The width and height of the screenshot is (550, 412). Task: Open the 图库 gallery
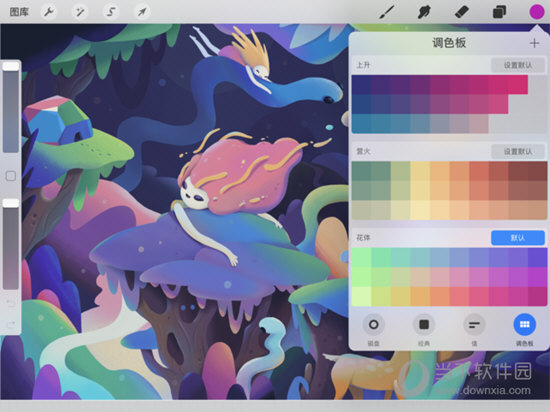coord(19,12)
